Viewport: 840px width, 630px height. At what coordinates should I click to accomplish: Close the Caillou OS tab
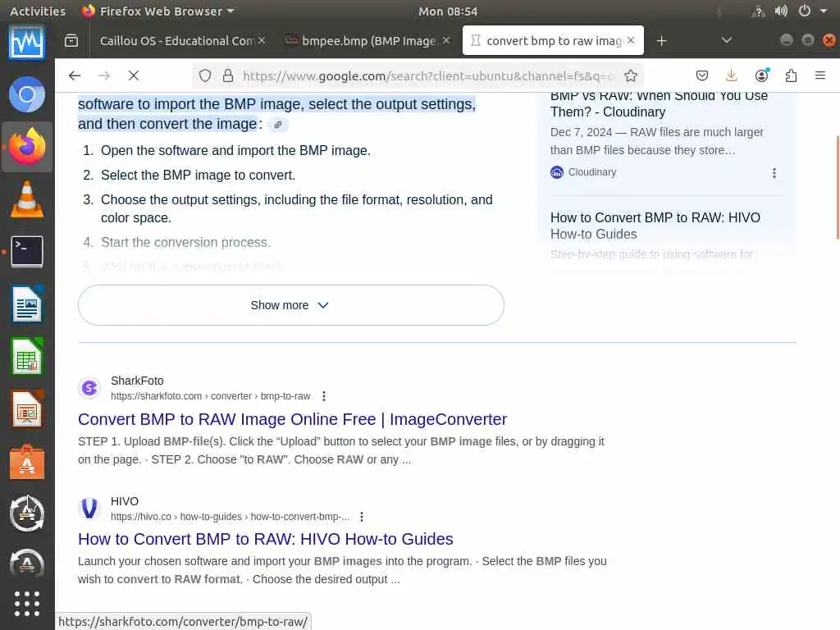click(x=262, y=41)
